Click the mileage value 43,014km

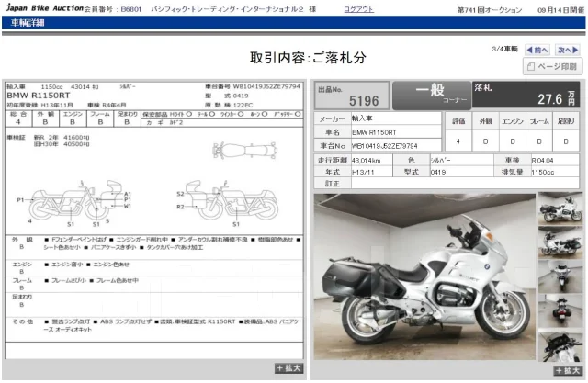point(371,161)
